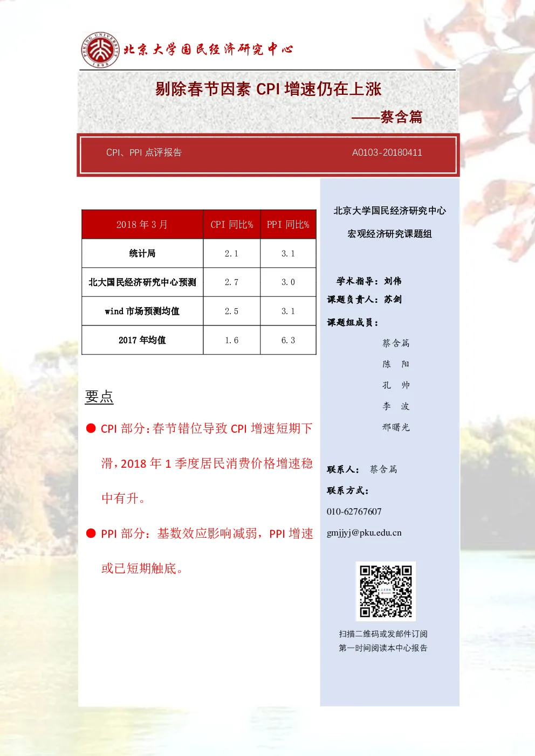The height and width of the screenshot is (756, 535).
Task: Click the text 宏观经济研究课题组
Action: (390, 234)
